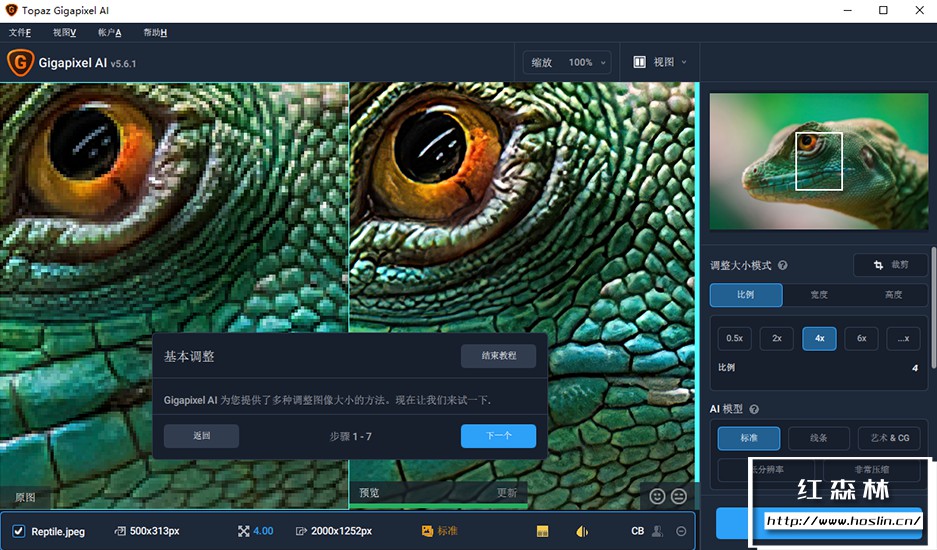This screenshot has width=937, height=550.
Task: Select the 比例 resize mode
Action: [746, 295]
